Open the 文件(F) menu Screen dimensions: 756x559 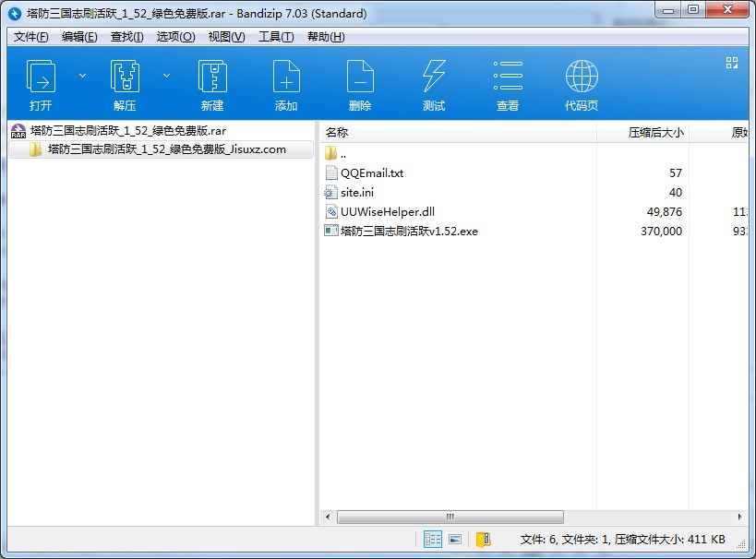(30, 37)
